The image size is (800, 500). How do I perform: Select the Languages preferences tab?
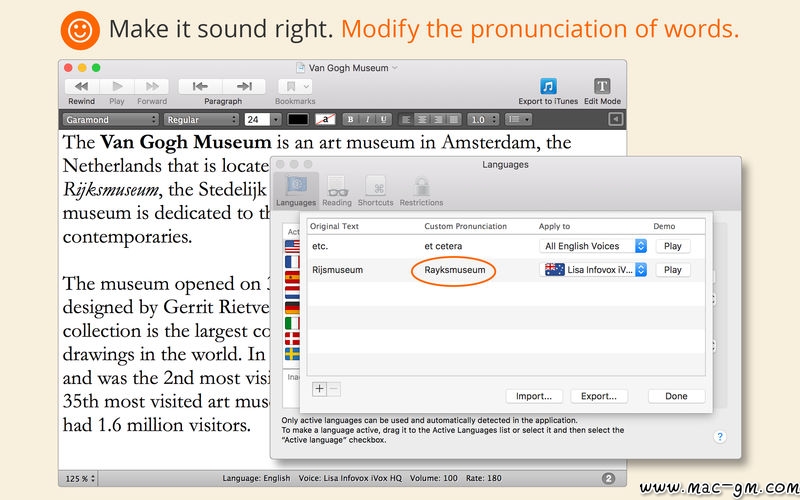(x=296, y=191)
